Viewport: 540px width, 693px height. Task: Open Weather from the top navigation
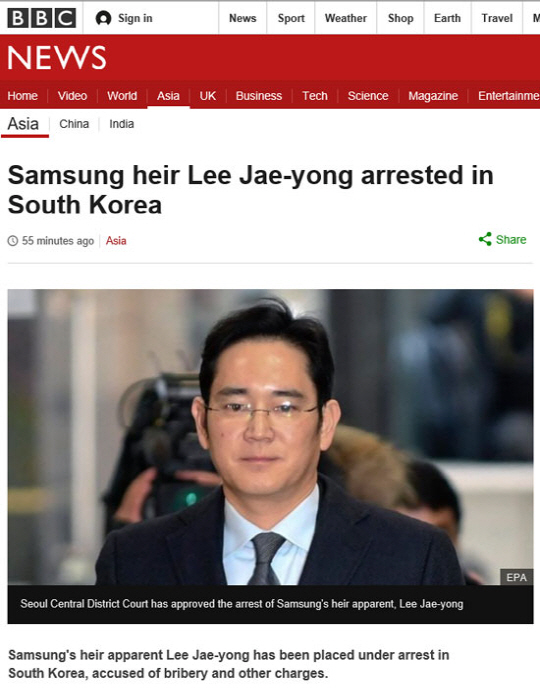[x=346, y=18]
